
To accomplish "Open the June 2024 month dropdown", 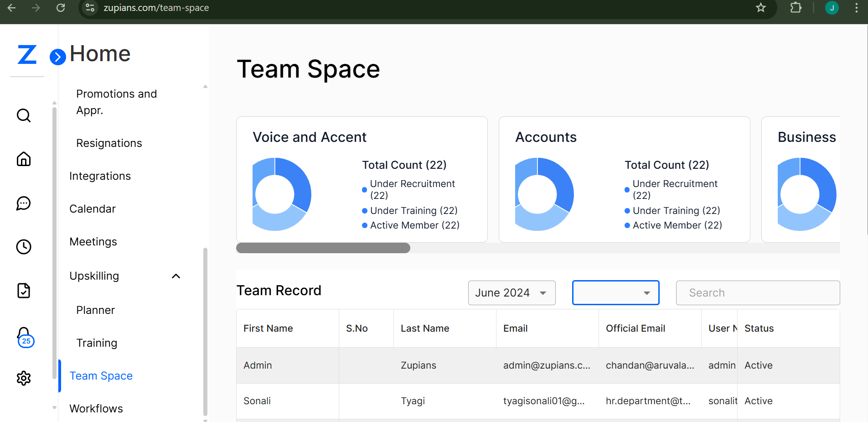I will (511, 292).
